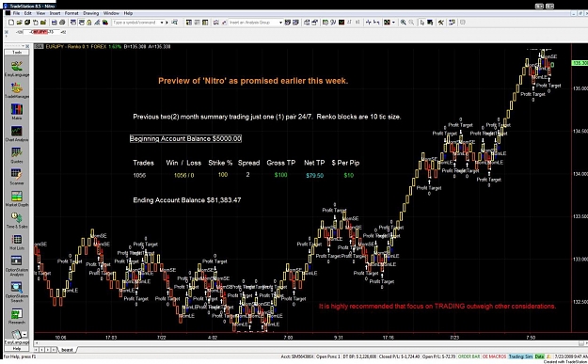The width and height of the screenshot is (588, 364).
Task: Toggle the Trading: Sim mode indicator
Action: click(x=520, y=356)
